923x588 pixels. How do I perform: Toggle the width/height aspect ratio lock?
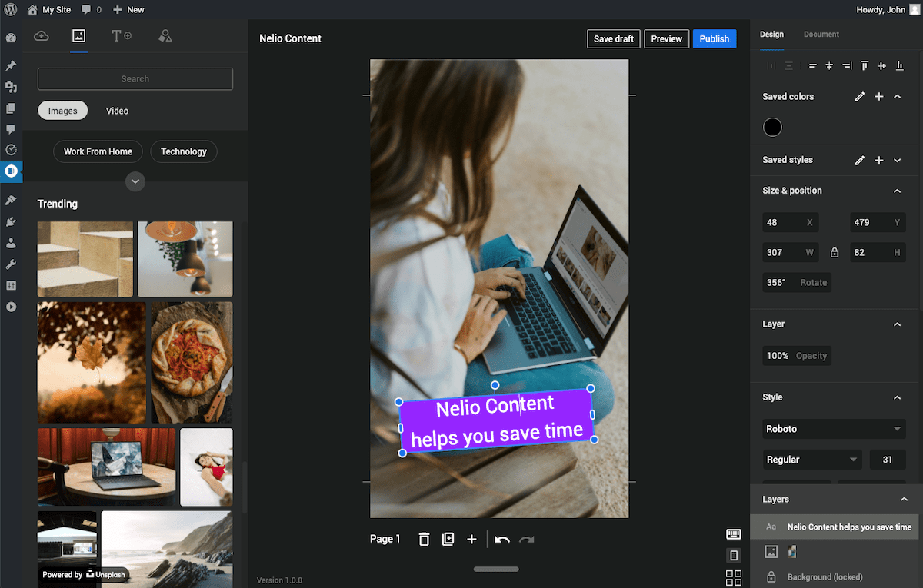(x=835, y=252)
